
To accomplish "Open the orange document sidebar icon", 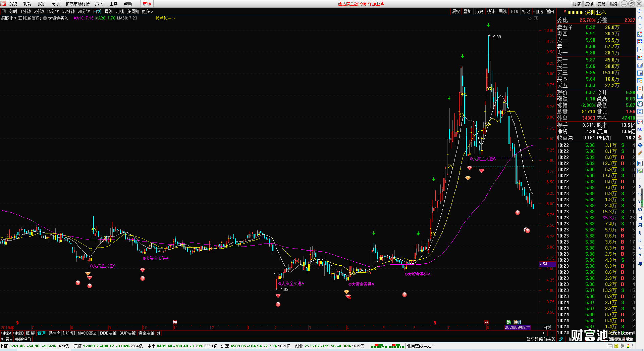I will pos(640,89).
